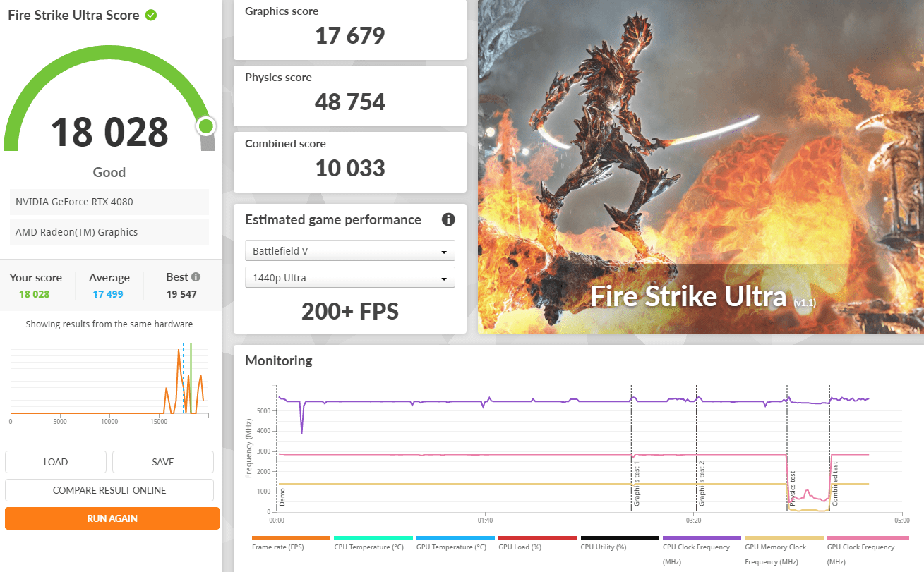Click COMPARE RESULT ONLINE button
Image resolution: width=924 pixels, height=572 pixels.
click(109, 490)
